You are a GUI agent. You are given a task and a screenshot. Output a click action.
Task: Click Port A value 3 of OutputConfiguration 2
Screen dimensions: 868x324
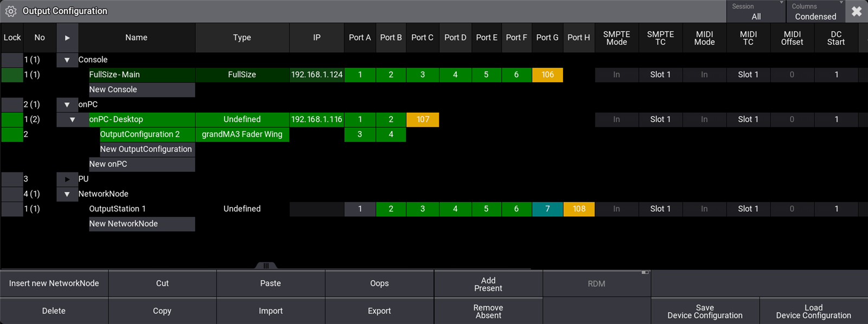point(360,134)
